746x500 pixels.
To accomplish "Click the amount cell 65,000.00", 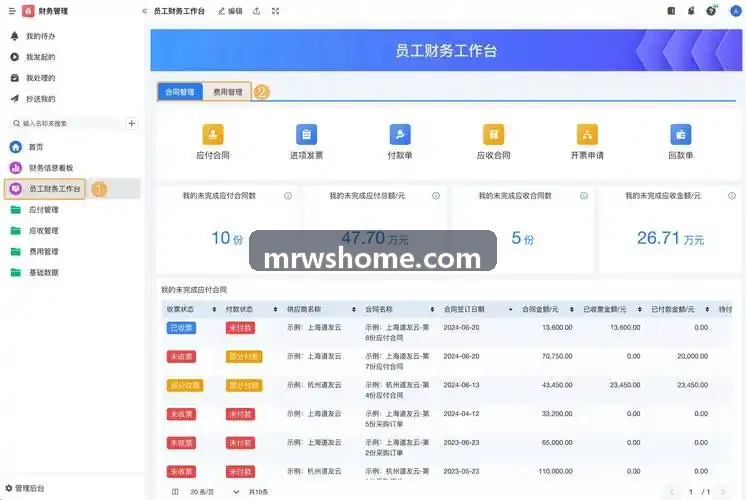I will 557,442.
